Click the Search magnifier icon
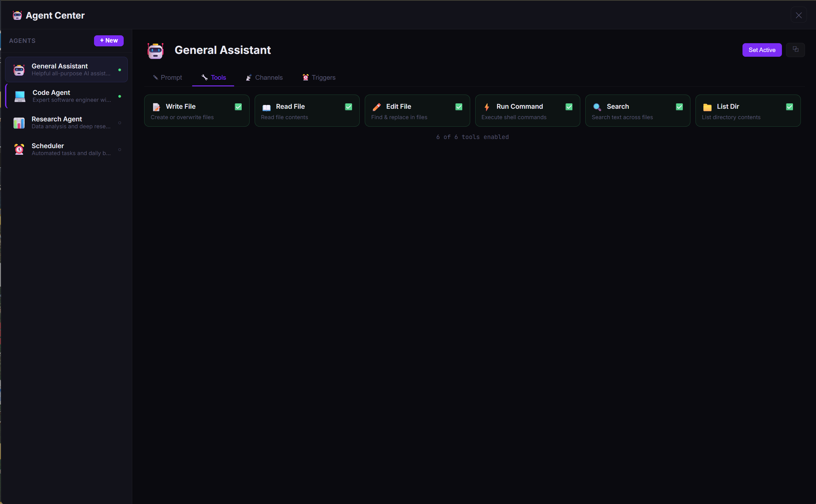This screenshot has width=816, height=504. click(597, 107)
